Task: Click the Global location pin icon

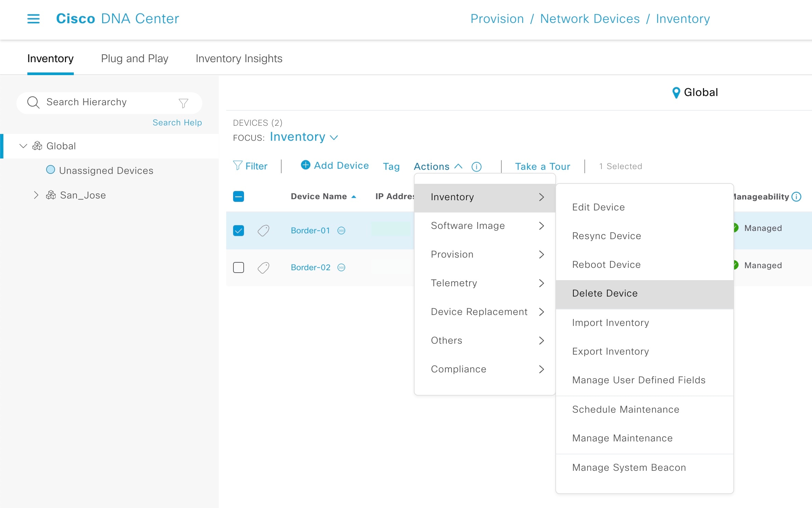Action: (676, 93)
